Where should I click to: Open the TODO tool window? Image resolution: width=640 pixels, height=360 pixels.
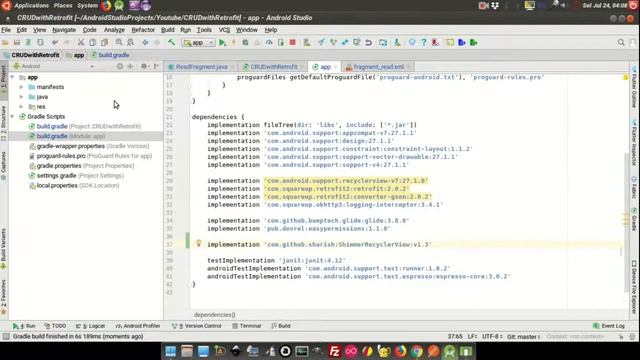55,326
